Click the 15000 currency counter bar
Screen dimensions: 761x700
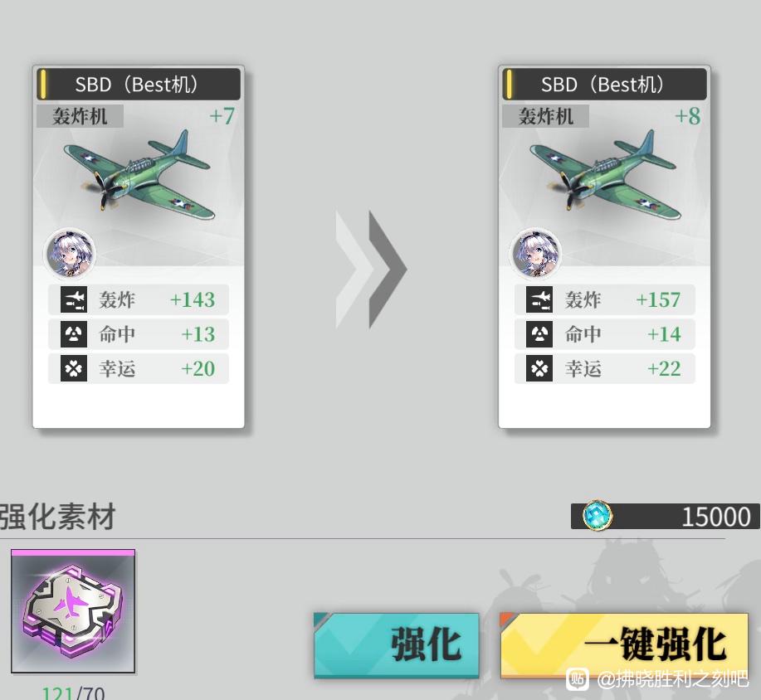tap(665, 516)
